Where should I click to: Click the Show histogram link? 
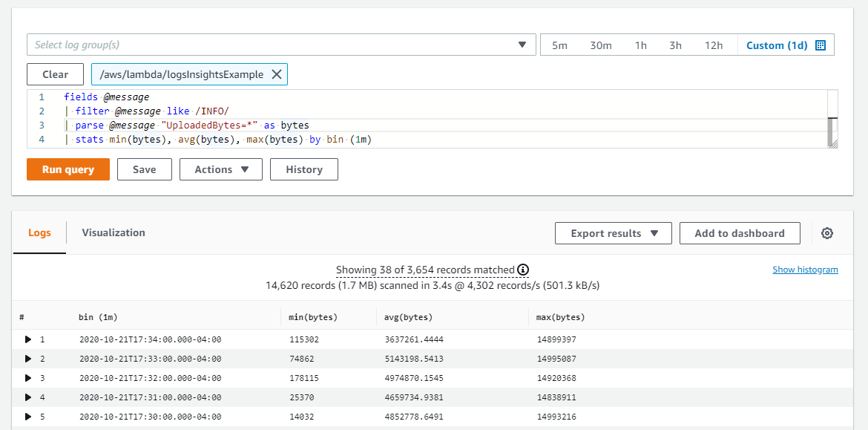pyautogui.click(x=805, y=270)
